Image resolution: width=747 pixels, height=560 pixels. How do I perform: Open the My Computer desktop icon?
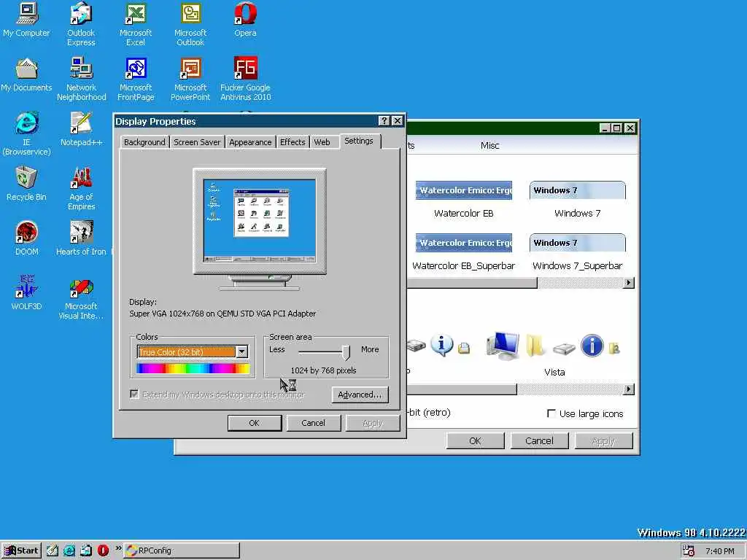[x=26, y=20]
